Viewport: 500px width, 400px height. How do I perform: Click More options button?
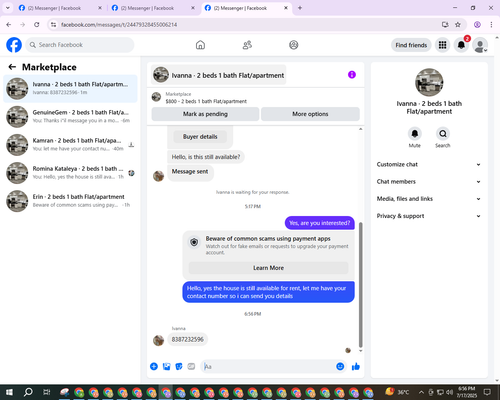click(x=310, y=114)
